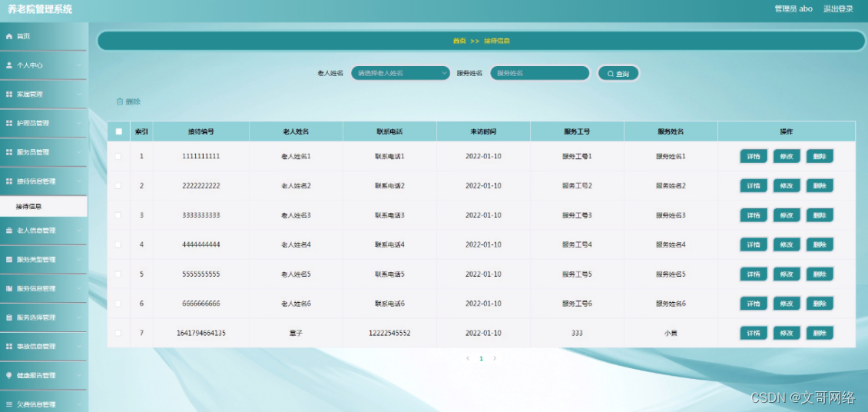Click 首页 in the breadcrumb bar

(459, 41)
